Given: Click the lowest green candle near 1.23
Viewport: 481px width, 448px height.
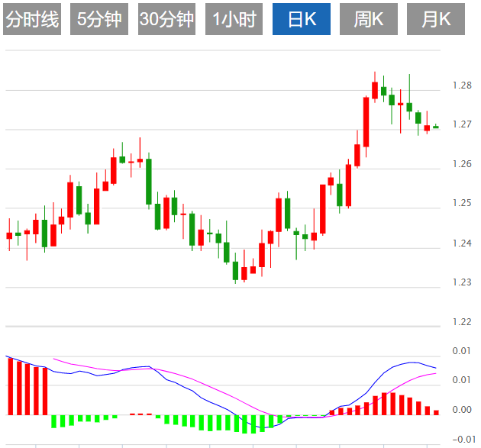Looking at the screenshot, I should [235, 270].
